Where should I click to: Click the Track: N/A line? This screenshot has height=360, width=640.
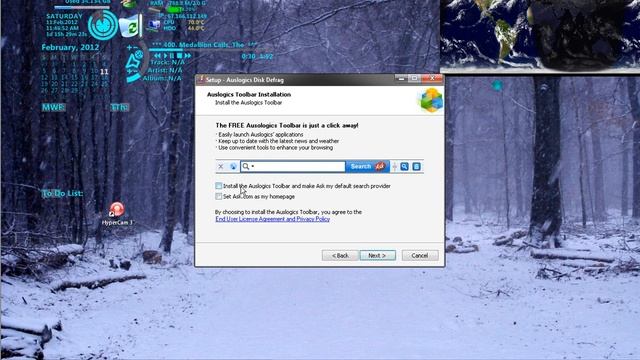tap(168, 62)
